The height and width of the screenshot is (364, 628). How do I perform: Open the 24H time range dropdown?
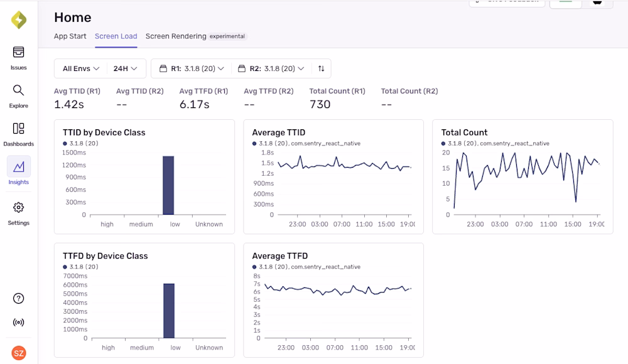125,68
